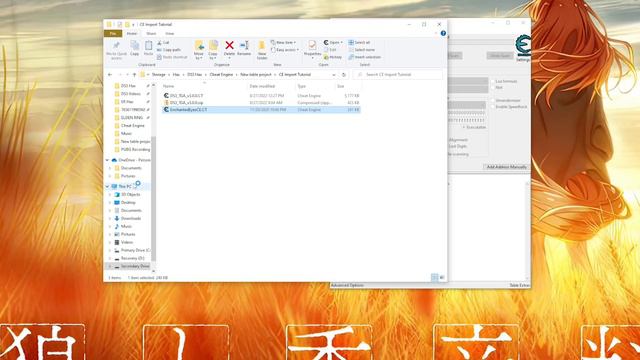Screen dimensions: 640x360
Task: Collapse the OneDrive tree node
Action: point(108,160)
